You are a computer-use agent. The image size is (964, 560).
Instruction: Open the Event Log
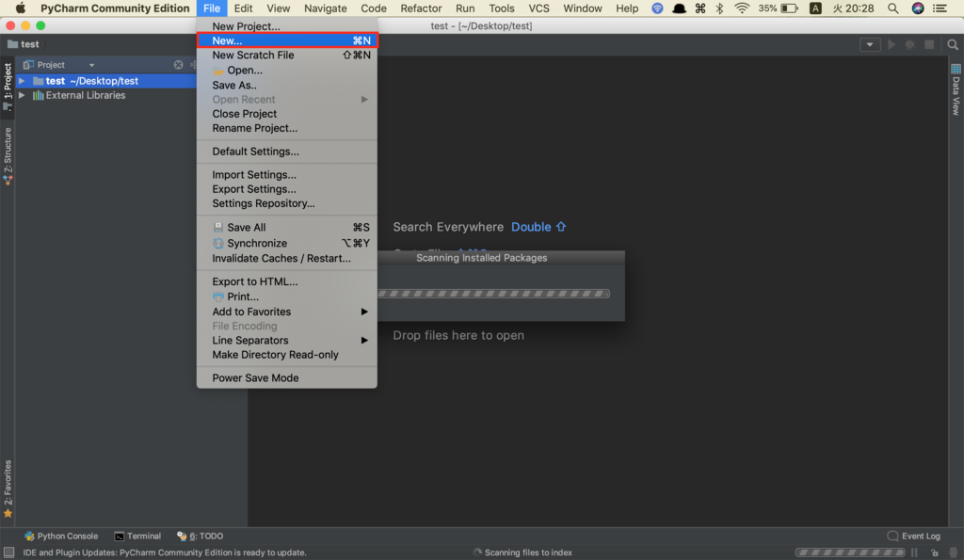[x=913, y=536]
